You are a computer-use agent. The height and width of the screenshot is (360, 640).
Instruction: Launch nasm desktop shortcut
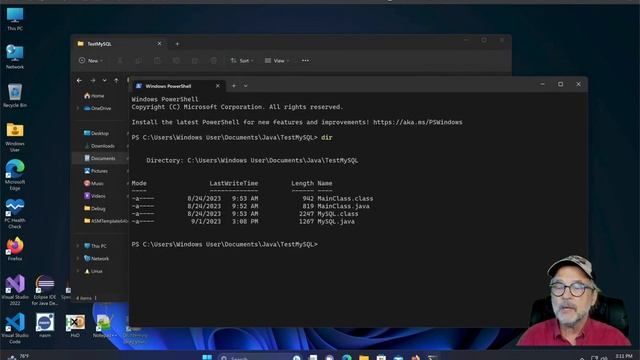click(x=45, y=325)
